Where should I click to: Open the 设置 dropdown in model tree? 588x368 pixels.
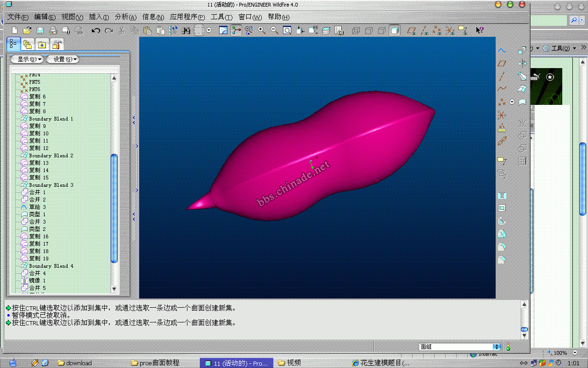click(x=62, y=59)
